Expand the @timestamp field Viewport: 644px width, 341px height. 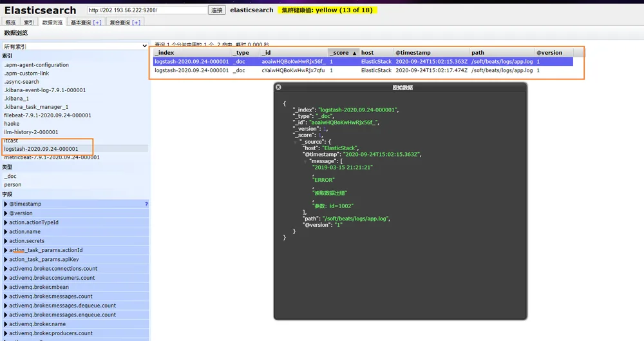tap(6, 204)
